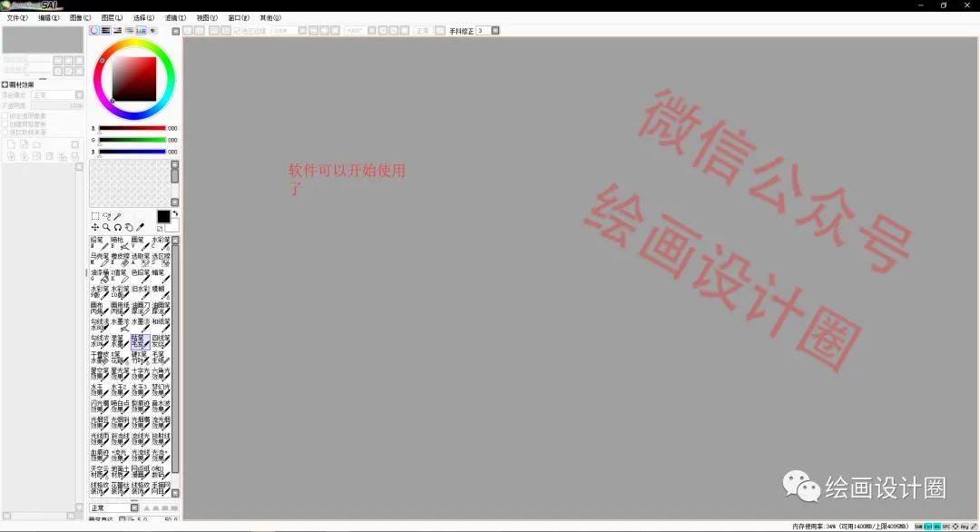Open the 窗口 Window menu

pyautogui.click(x=239, y=17)
